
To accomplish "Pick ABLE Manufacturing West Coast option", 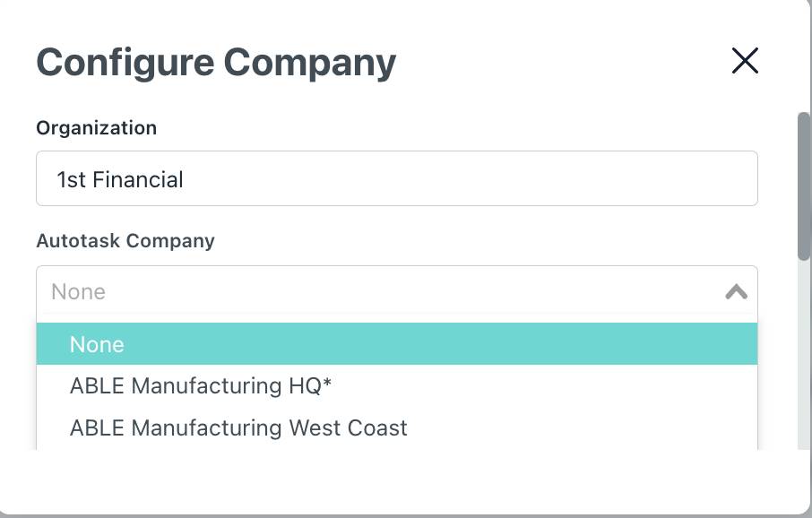I will point(238,427).
